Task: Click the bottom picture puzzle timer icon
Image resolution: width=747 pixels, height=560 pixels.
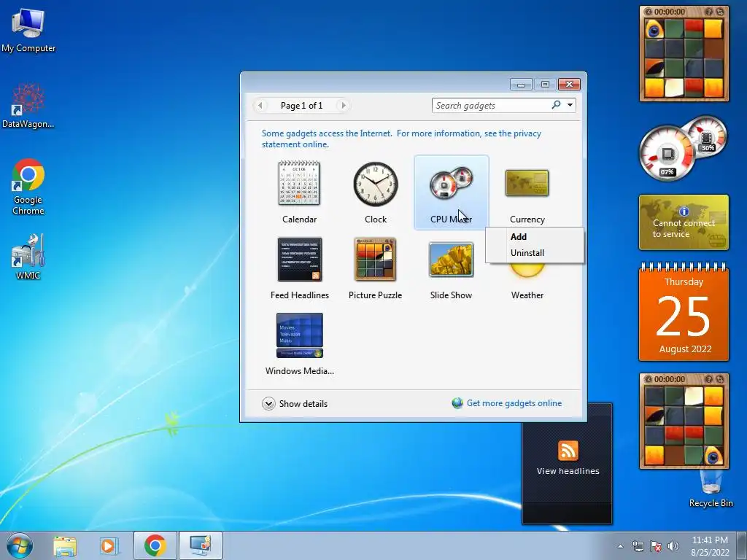Action: tap(649, 379)
